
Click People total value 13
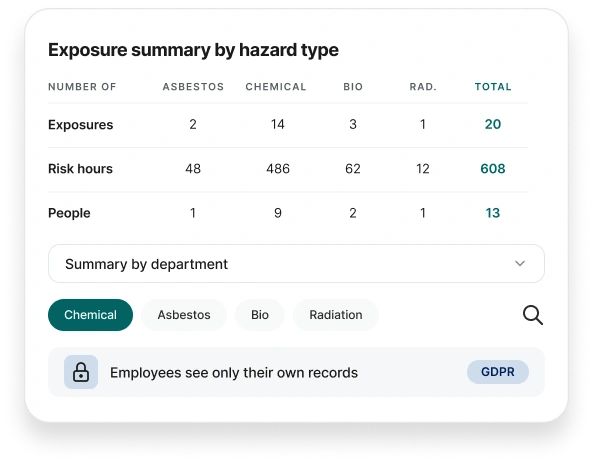coord(493,213)
